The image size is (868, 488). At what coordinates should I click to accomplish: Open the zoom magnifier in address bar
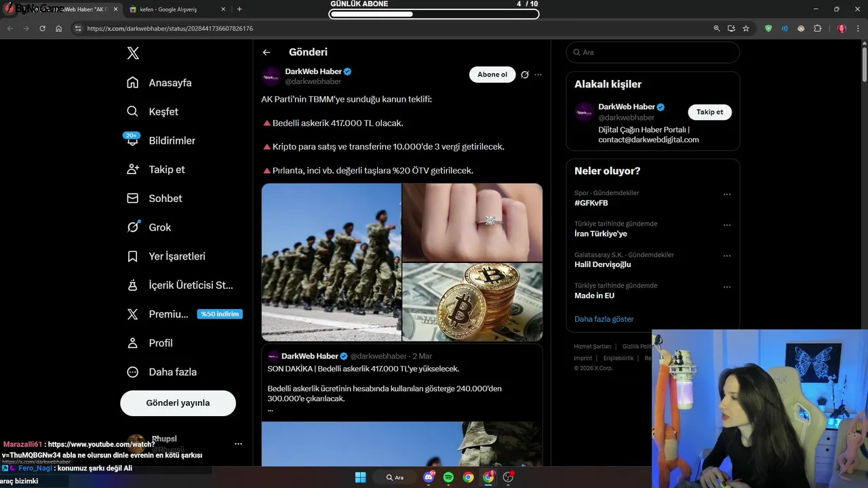coord(717,28)
